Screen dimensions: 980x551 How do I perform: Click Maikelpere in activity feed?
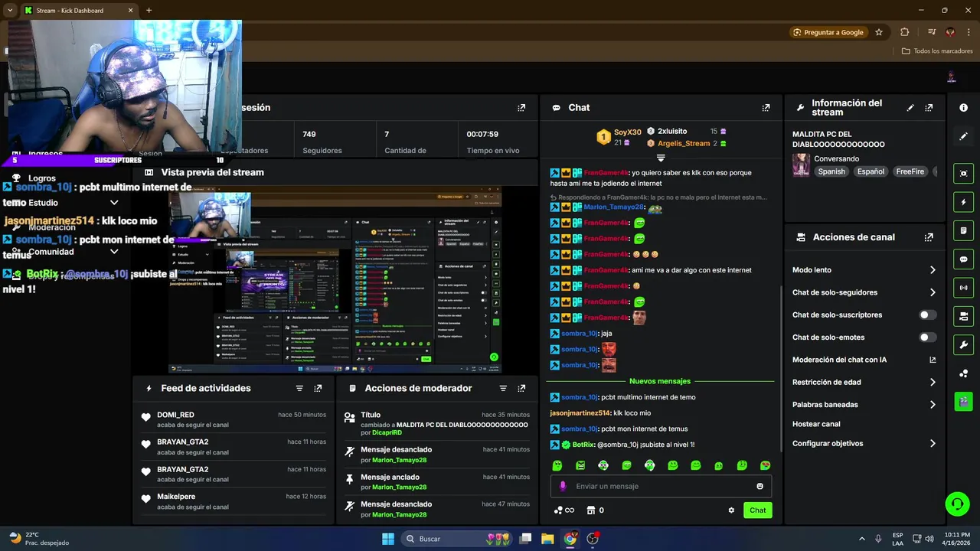coord(176,497)
